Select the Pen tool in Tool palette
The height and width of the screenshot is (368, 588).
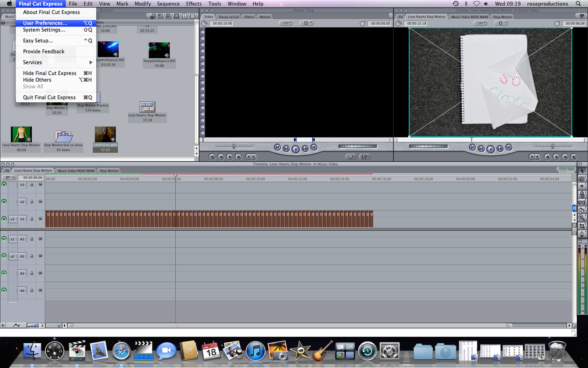(582, 234)
